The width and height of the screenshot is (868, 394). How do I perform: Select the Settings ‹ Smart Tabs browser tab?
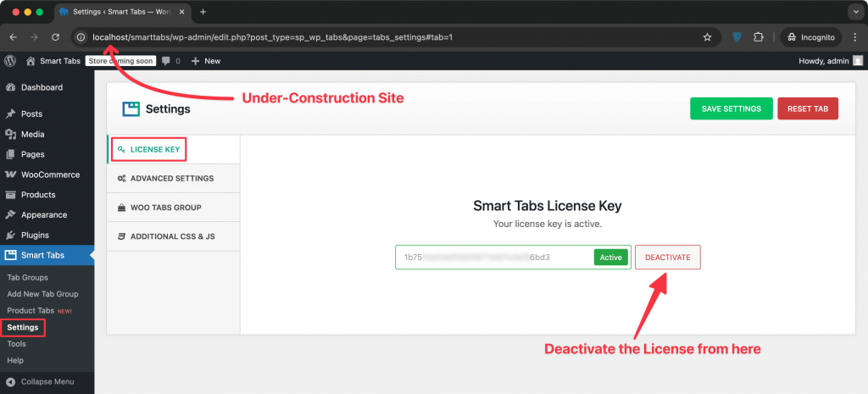pyautogui.click(x=122, y=12)
